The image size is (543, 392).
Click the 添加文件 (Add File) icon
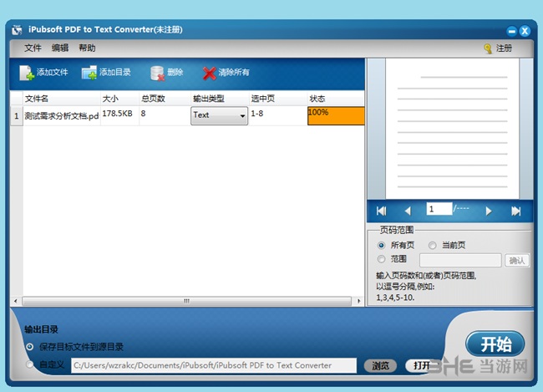point(27,73)
